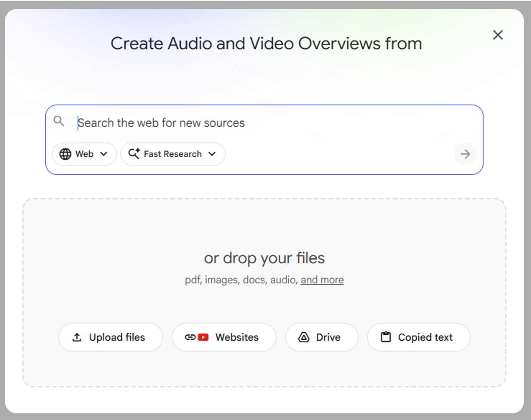Click the Google Drive triangle icon

tap(304, 337)
